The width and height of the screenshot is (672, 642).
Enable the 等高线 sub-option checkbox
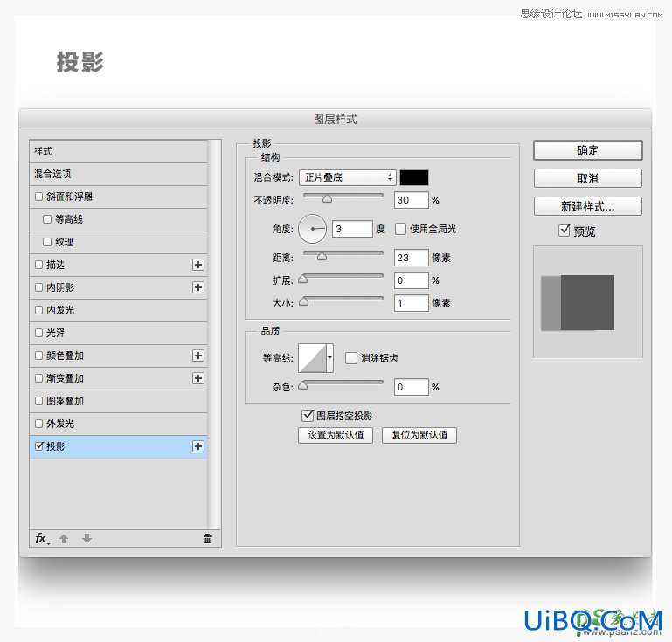[x=47, y=219]
